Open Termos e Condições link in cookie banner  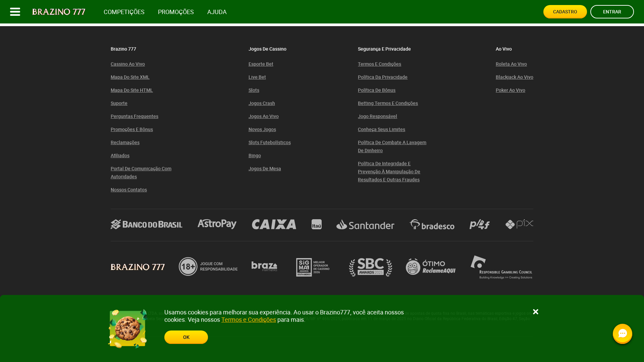click(x=249, y=319)
